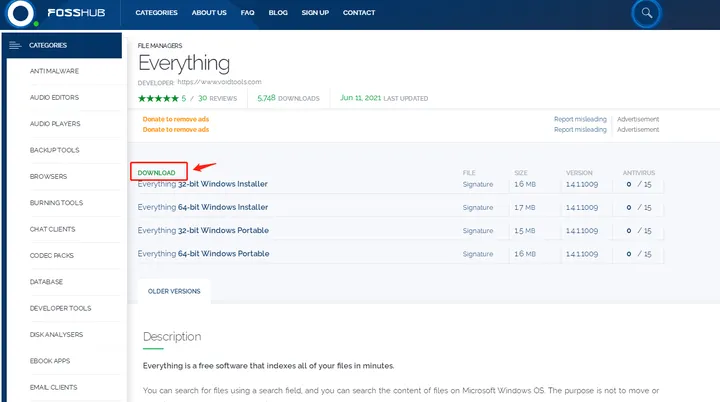Download Everything 32-bit Windows Portable
The height and width of the screenshot is (402, 720).
(x=203, y=230)
